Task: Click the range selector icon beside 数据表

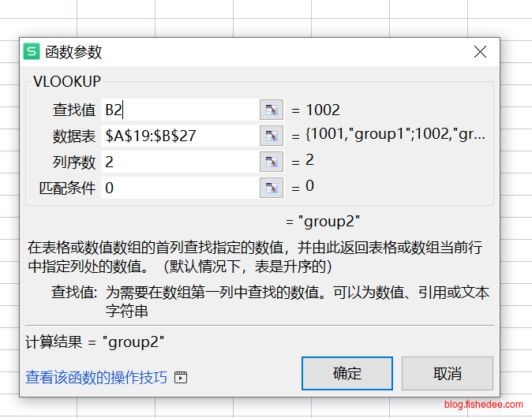Action: point(271,136)
